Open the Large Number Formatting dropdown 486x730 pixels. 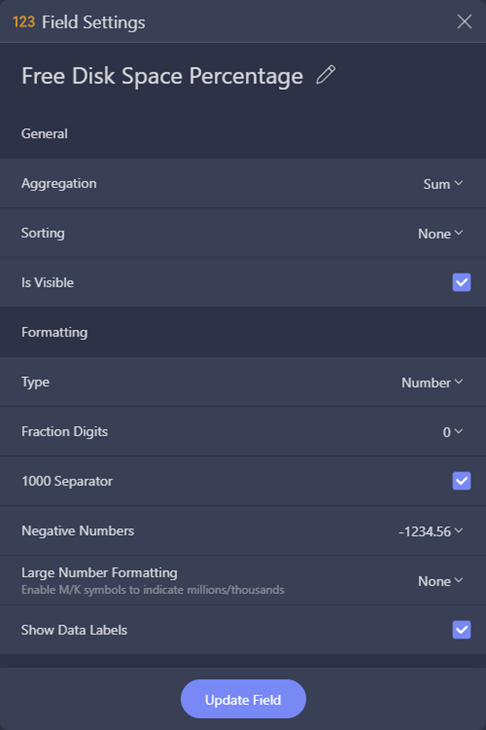(440, 581)
